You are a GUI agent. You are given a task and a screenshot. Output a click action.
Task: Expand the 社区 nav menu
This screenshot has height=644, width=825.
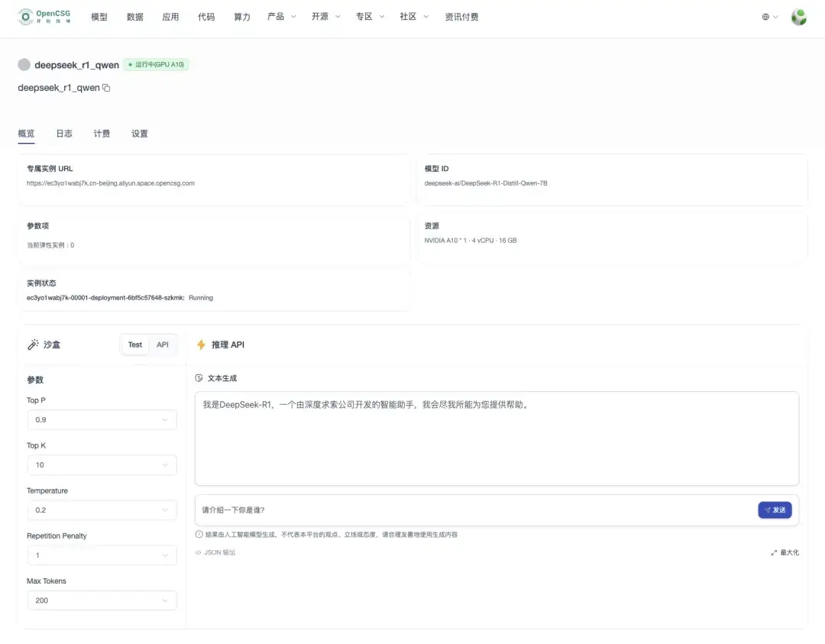pos(414,17)
